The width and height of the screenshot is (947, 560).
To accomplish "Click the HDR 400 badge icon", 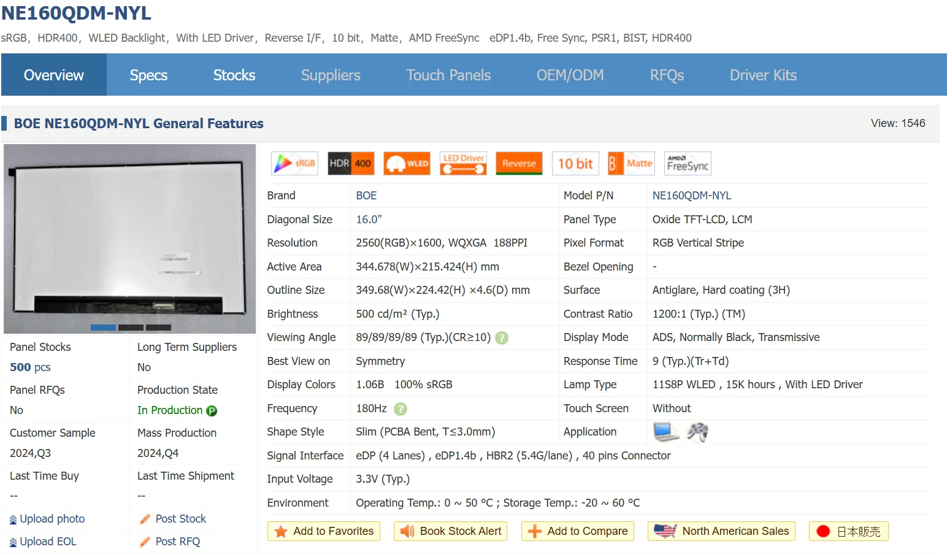I will coord(350,164).
